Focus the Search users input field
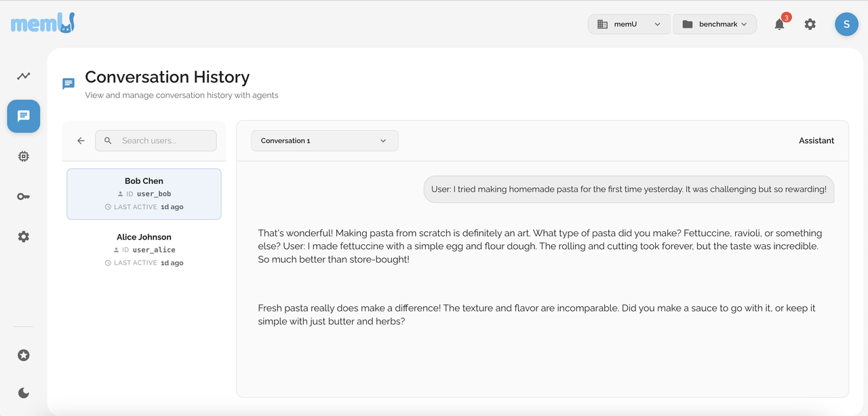 tap(156, 140)
